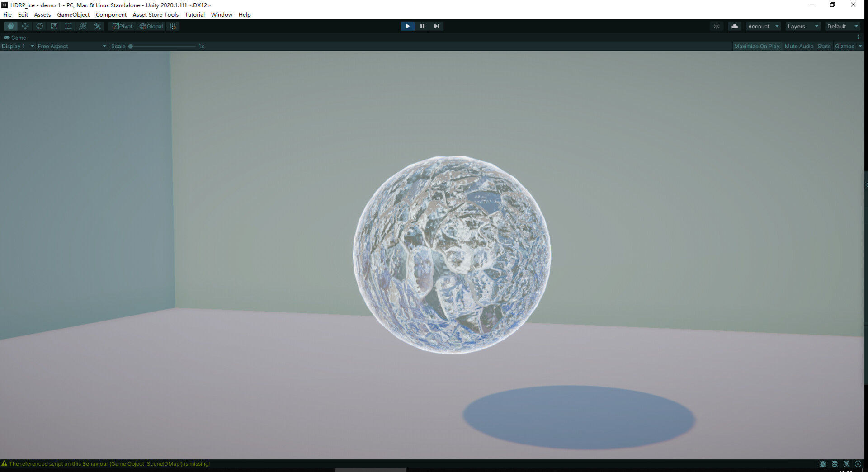Enable grid snapping toggle
This screenshot has height=472, width=868.
[x=172, y=26]
